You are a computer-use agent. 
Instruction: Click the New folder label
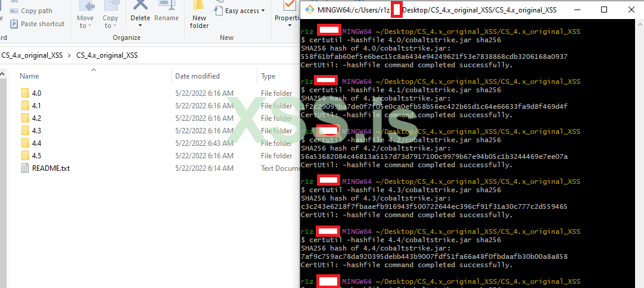pyautogui.click(x=199, y=22)
